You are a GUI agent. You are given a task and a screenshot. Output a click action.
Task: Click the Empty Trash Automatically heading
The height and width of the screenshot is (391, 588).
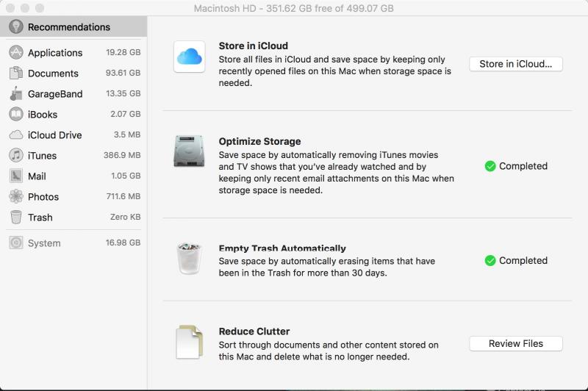(x=282, y=248)
